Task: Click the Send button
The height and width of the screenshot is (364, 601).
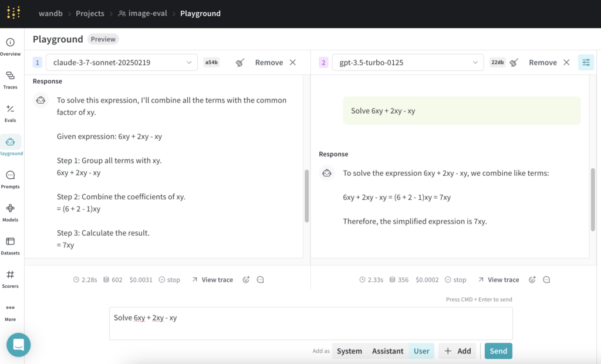Action: point(498,351)
